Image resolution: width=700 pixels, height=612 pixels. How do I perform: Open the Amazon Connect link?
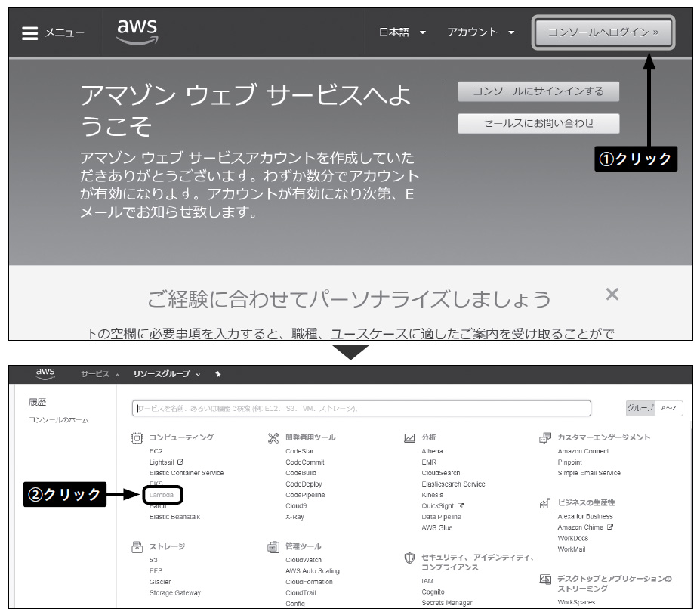click(583, 451)
